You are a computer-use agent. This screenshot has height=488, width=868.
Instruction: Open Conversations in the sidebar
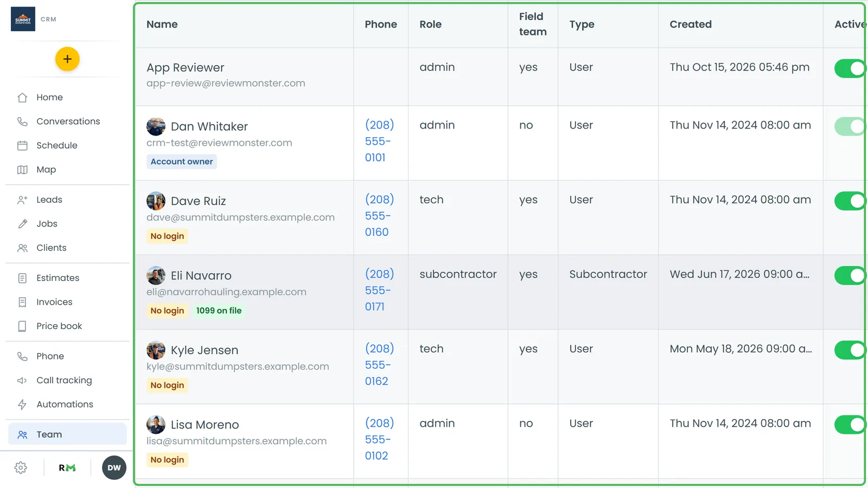[x=67, y=121]
